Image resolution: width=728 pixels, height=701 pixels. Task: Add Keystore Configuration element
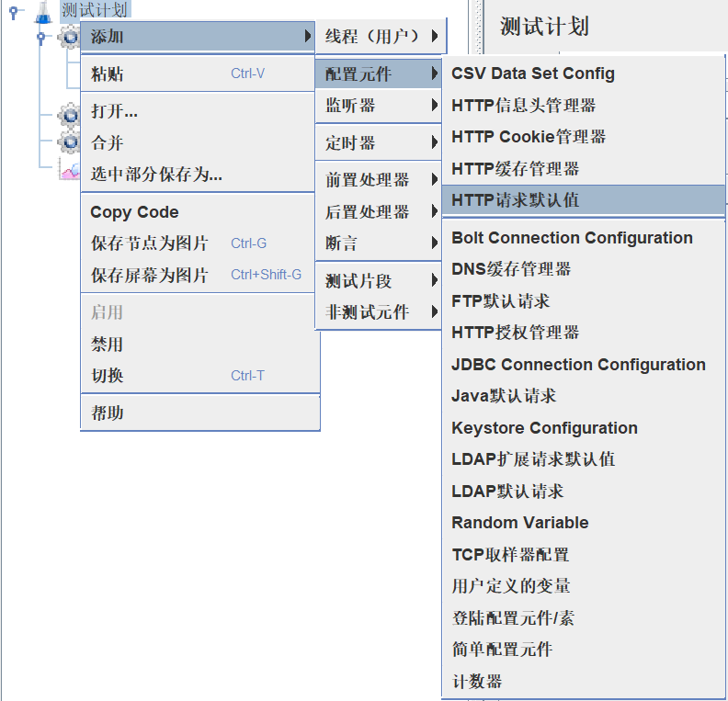click(x=584, y=428)
